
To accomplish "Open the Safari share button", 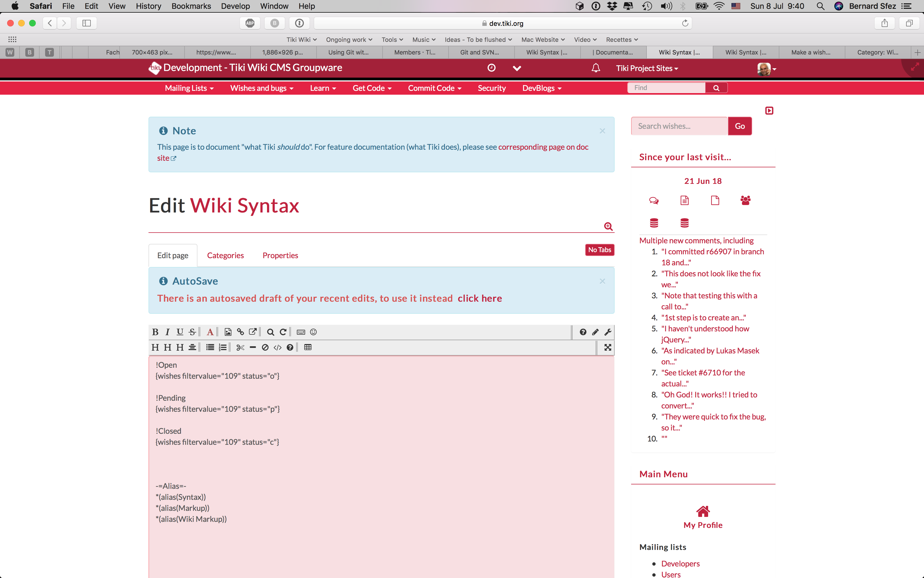I will [x=885, y=23].
